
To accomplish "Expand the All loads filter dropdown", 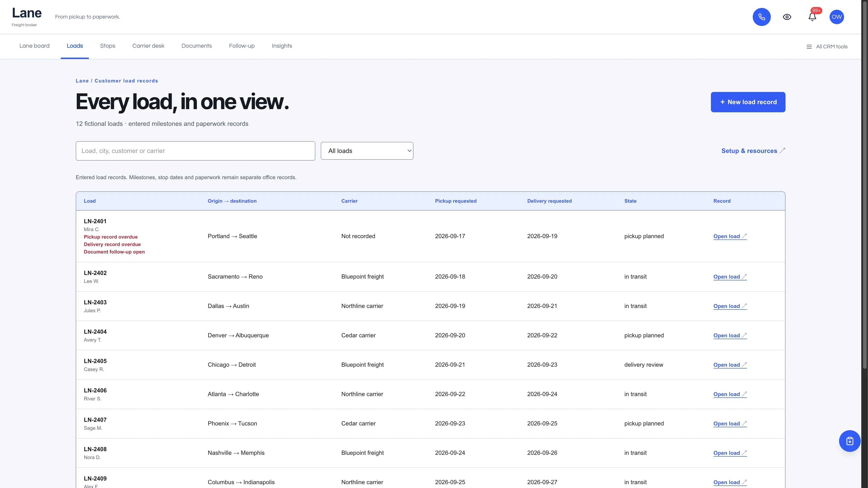I will pyautogui.click(x=367, y=151).
